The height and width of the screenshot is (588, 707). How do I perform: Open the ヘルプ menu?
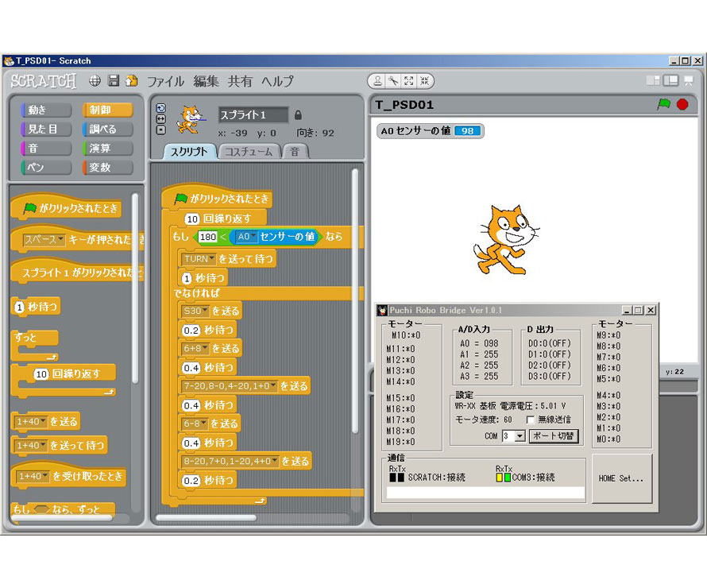277,81
